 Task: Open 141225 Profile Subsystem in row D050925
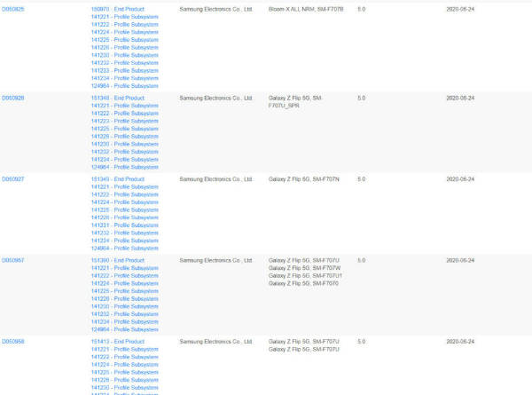click(x=124, y=40)
